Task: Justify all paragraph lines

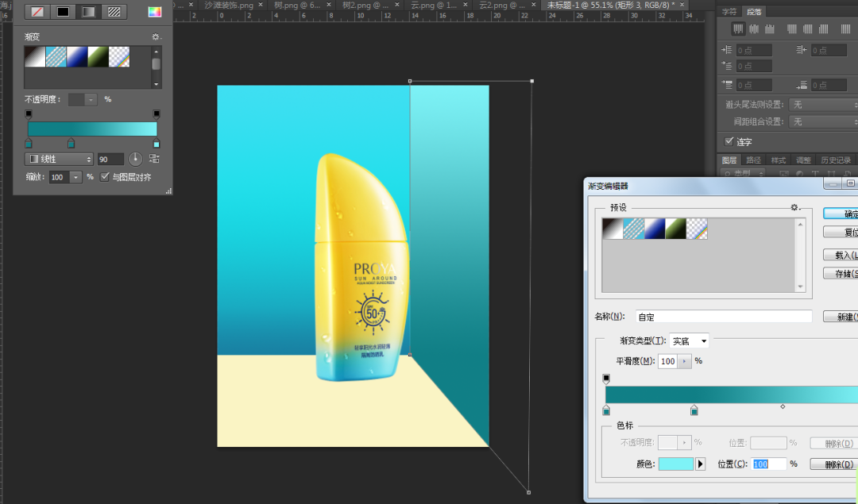Action: pos(845,29)
